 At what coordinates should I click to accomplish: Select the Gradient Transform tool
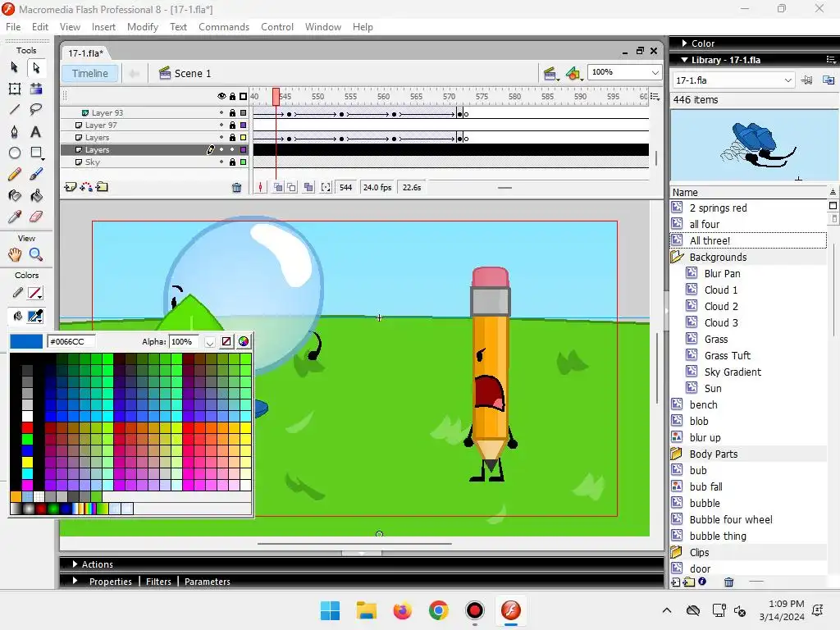[x=36, y=89]
